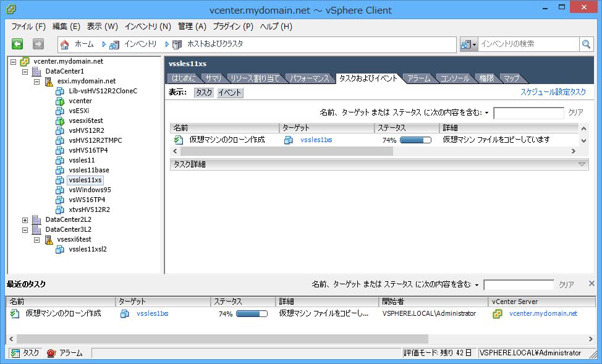Collapse the DataCenter3L2 tree node
This screenshot has width=602, height=364.
[25, 231]
